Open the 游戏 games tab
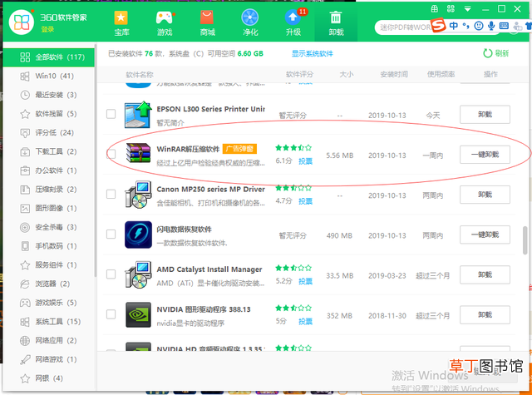 [x=165, y=23]
